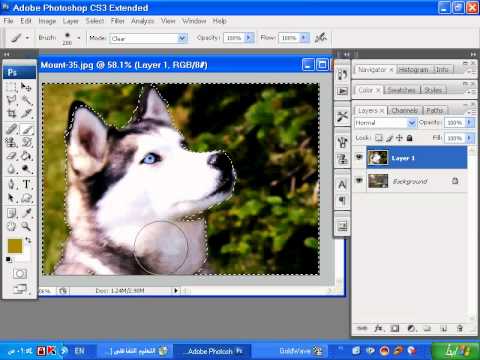This screenshot has width=480, height=360.
Task: Select the Path Selection tool
Action: [11, 198]
